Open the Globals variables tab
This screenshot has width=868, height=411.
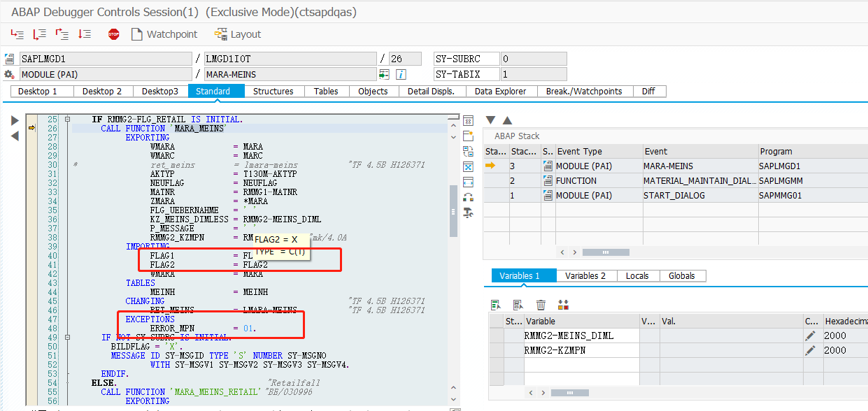[682, 275]
